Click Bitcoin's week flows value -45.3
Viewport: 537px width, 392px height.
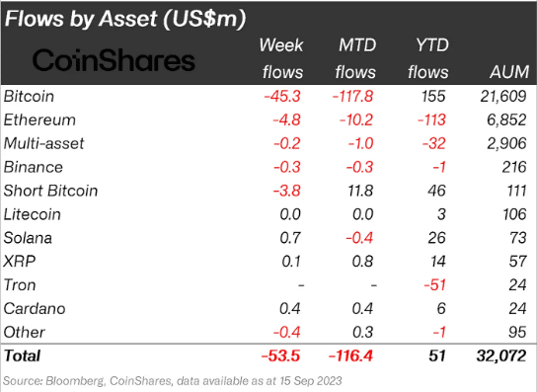click(282, 97)
